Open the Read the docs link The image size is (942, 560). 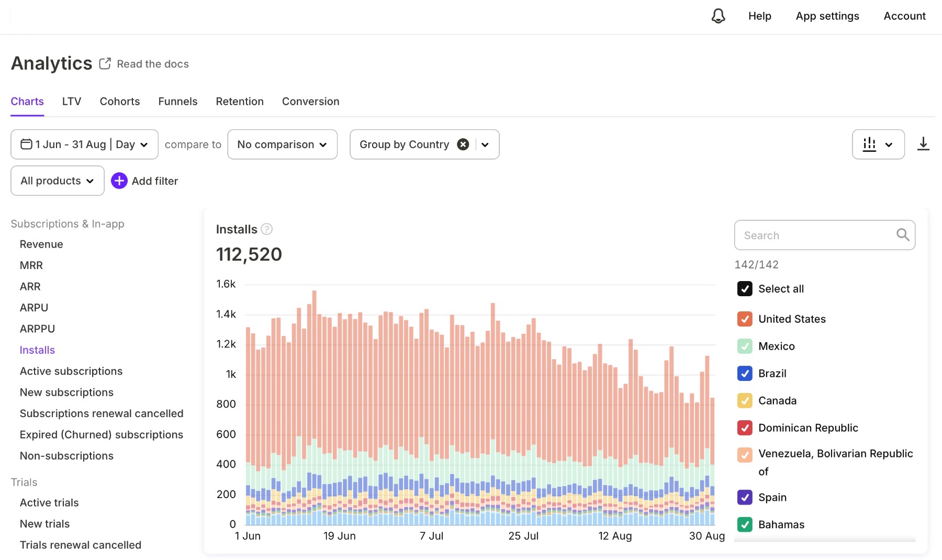[x=153, y=64]
